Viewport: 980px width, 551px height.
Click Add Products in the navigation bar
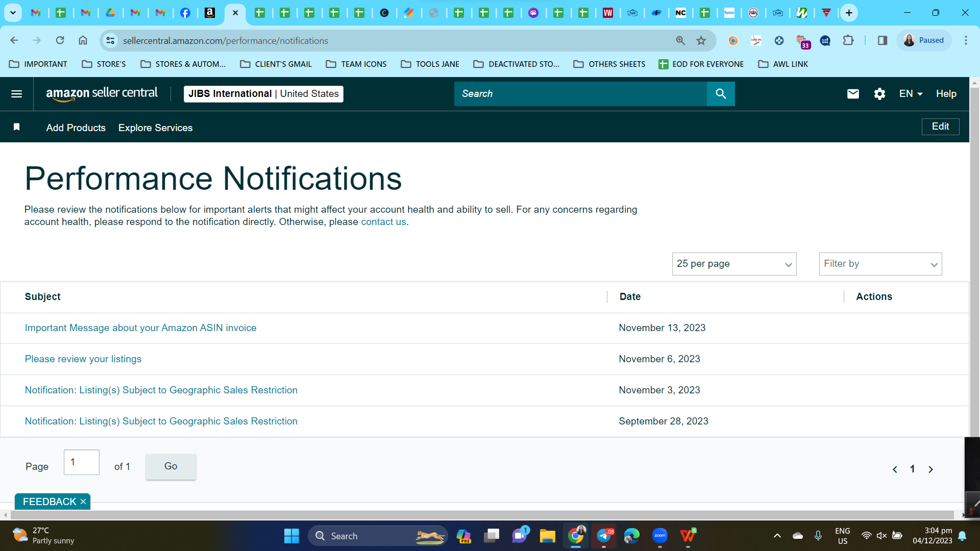coord(76,128)
